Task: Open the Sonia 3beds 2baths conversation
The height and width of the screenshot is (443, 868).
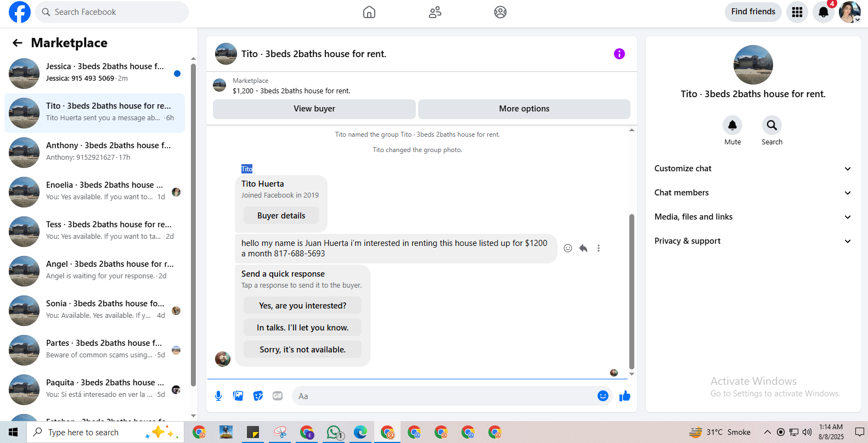Action: click(95, 311)
